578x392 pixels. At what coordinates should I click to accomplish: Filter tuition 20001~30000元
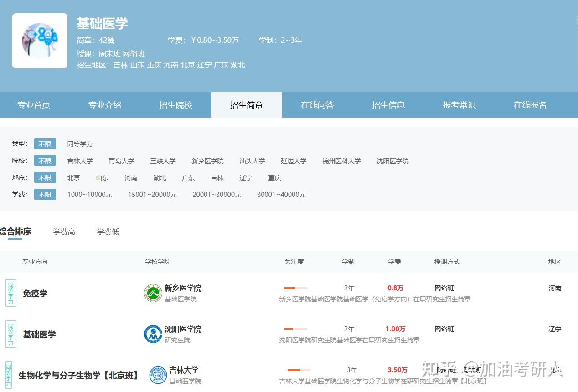pos(217,194)
